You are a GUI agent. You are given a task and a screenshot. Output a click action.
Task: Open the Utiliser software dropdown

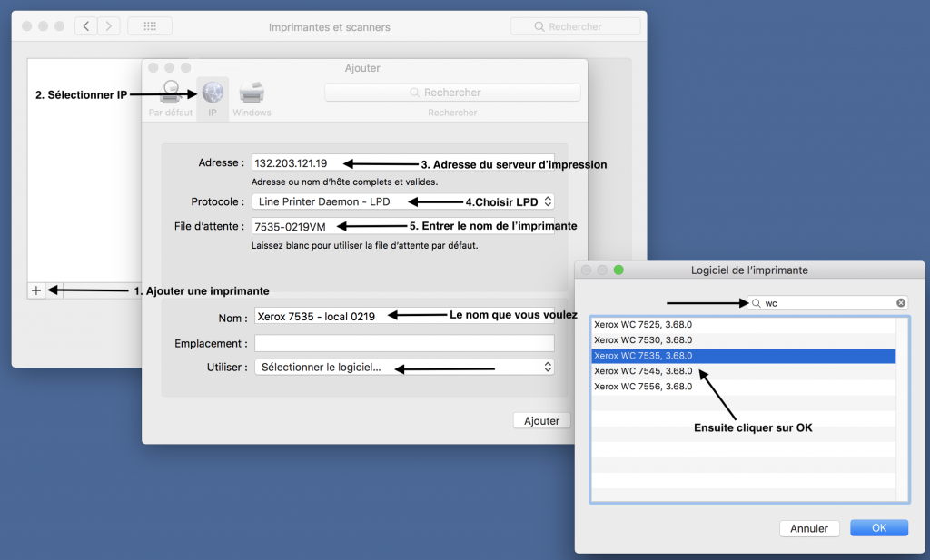point(404,368)
